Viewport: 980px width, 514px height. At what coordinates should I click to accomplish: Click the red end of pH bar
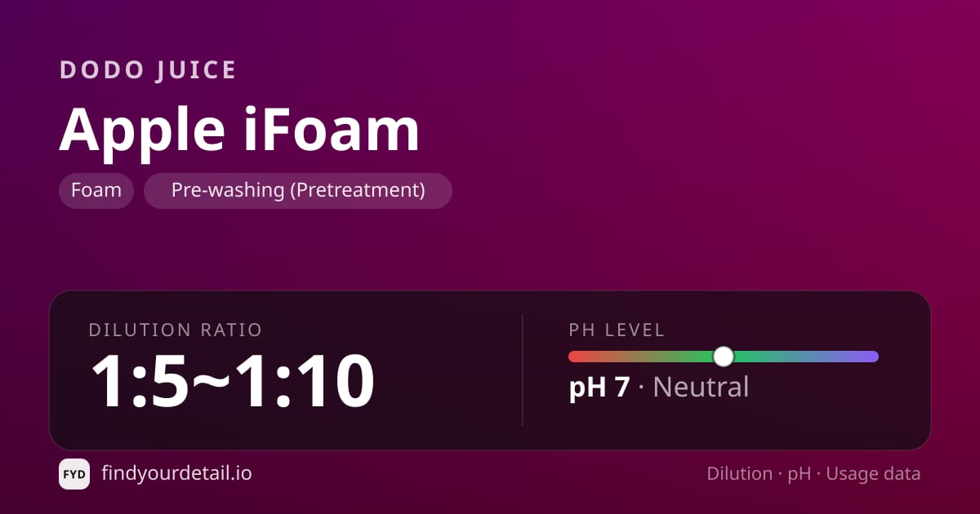click(575, 357)
